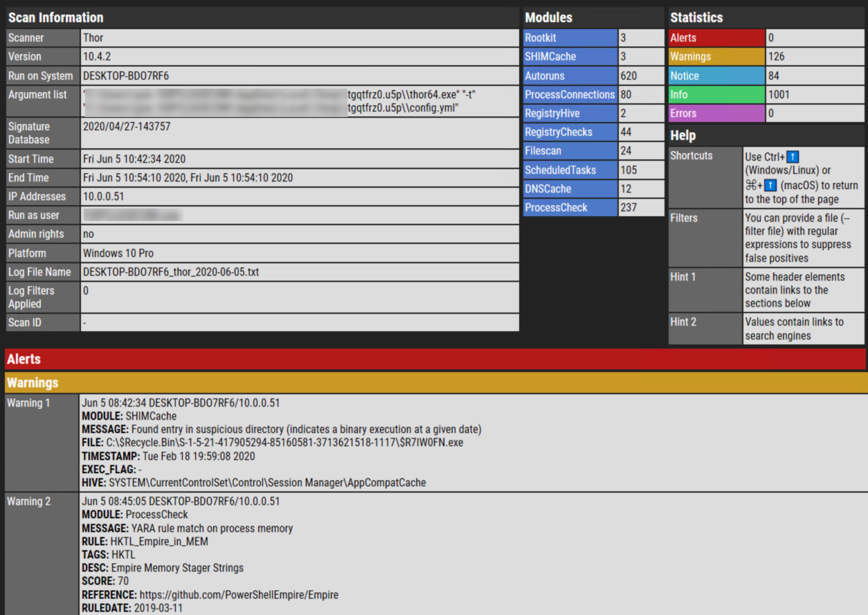The height and width of the screenshot is (615, 868).
Task: Click the up arrow icon next to Ctrl+
Action: [x=793, y=157]
